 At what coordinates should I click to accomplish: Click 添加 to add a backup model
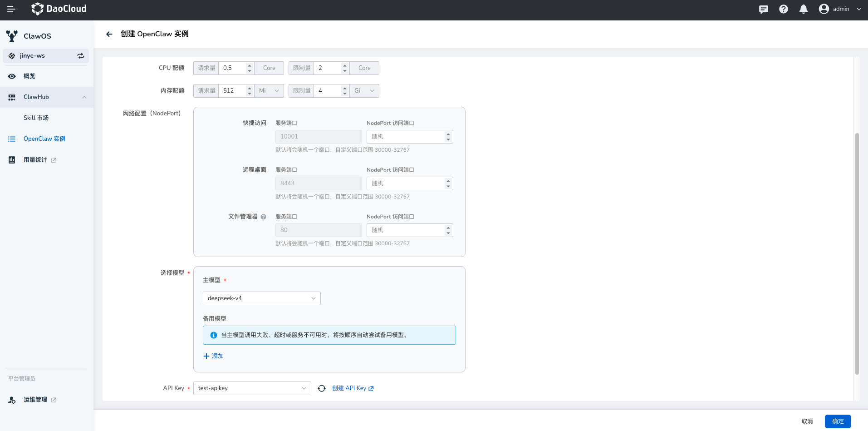213,356
